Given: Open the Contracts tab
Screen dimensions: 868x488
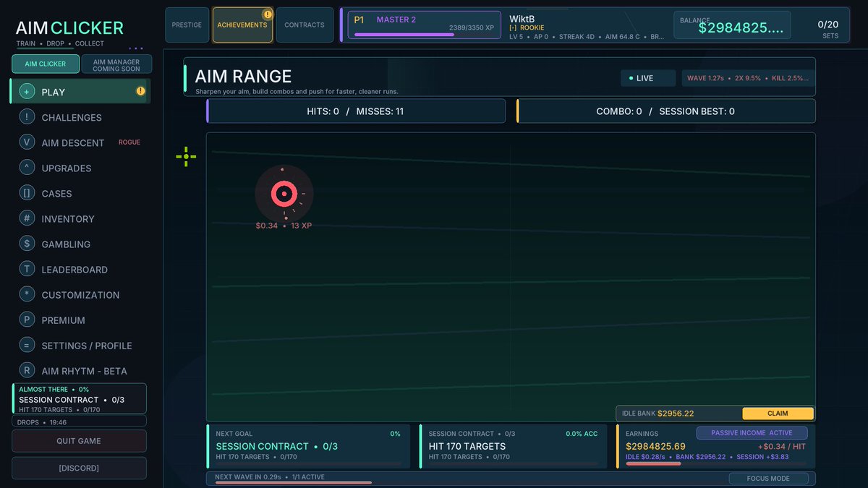Looking at the screenshot, I should [x=305, y=25].
